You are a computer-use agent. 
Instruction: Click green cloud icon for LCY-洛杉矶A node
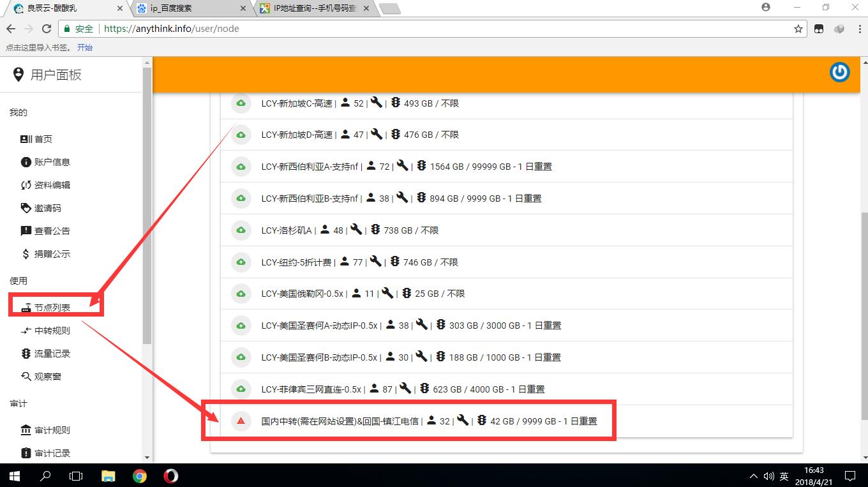click(241, 230)
